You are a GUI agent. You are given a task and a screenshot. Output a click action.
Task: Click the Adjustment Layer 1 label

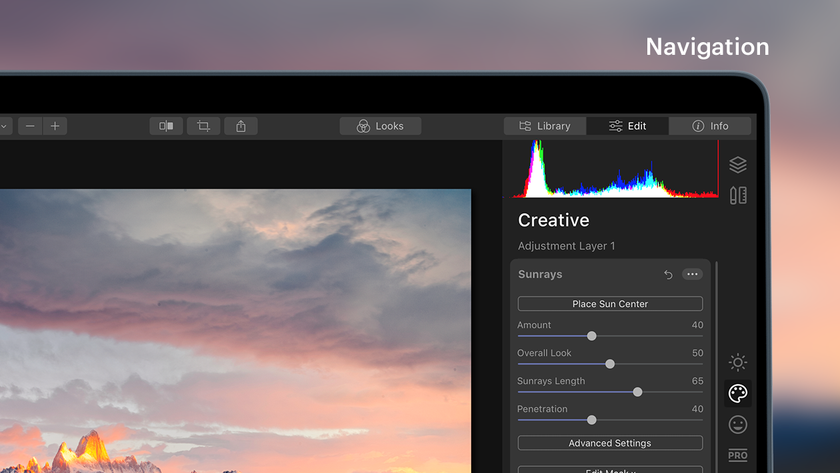(566, 246)
